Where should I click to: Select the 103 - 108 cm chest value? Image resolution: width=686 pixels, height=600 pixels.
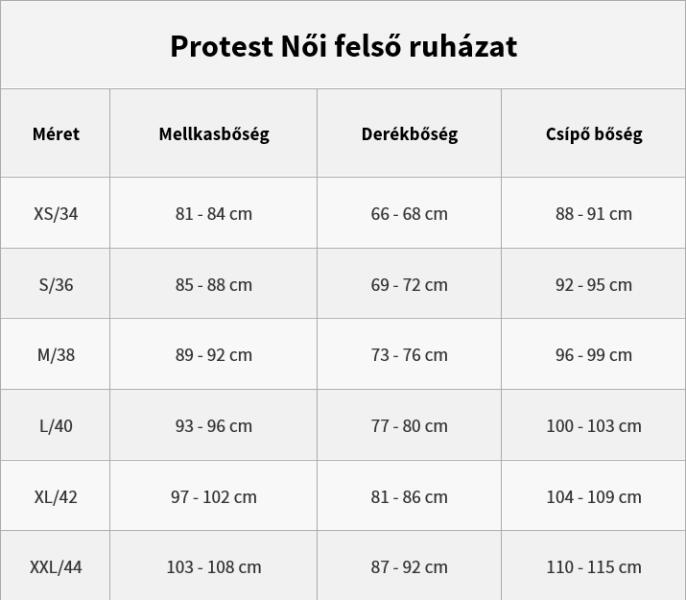214,567
